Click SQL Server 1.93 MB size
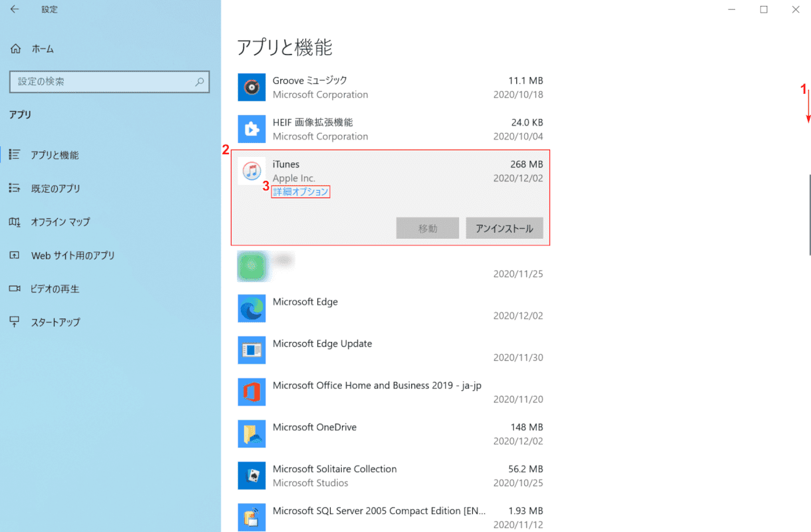 (525, 511)
